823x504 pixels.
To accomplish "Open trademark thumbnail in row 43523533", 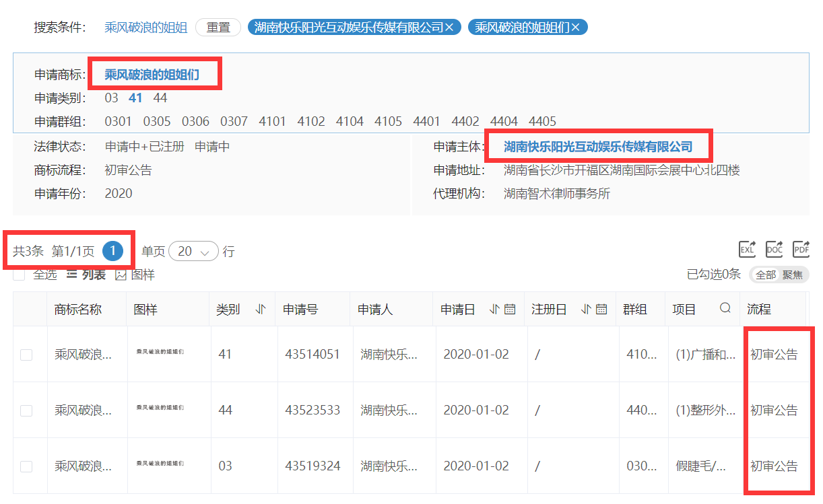I will coord(160,407).
